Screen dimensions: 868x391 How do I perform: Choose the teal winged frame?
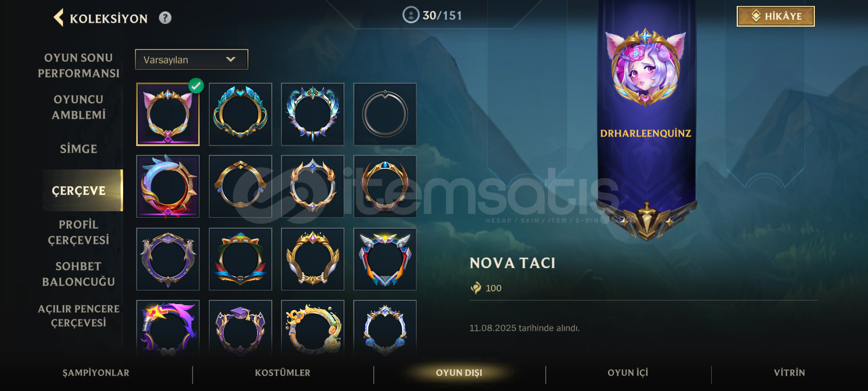click(240, 114)
